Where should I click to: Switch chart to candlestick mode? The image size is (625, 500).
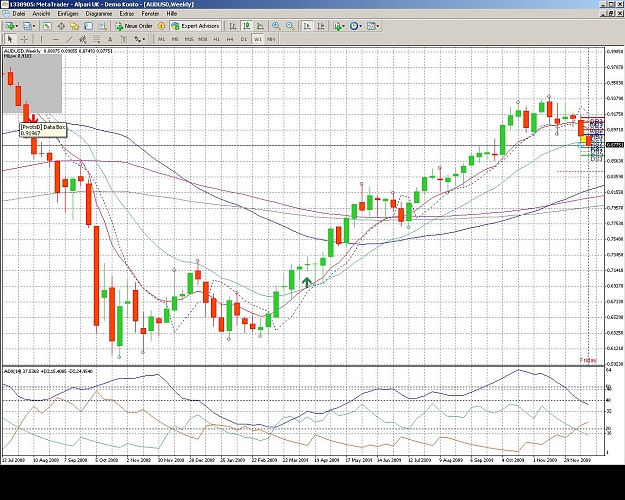coord(247,26)
